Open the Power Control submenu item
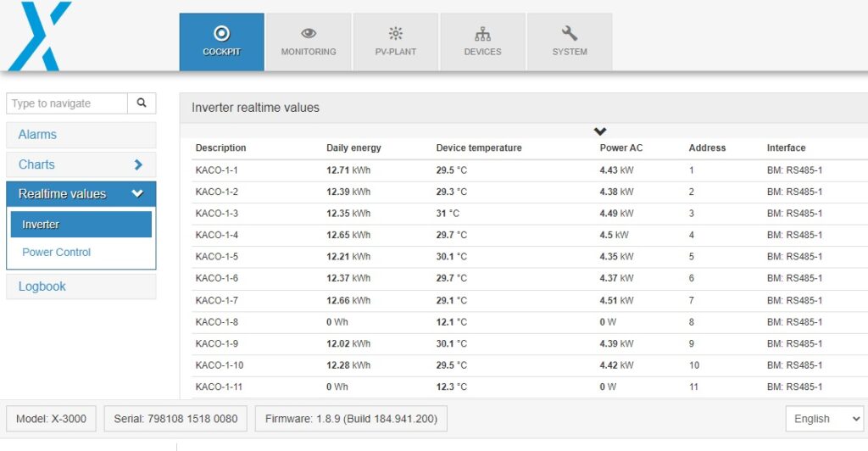 point(57,252)
